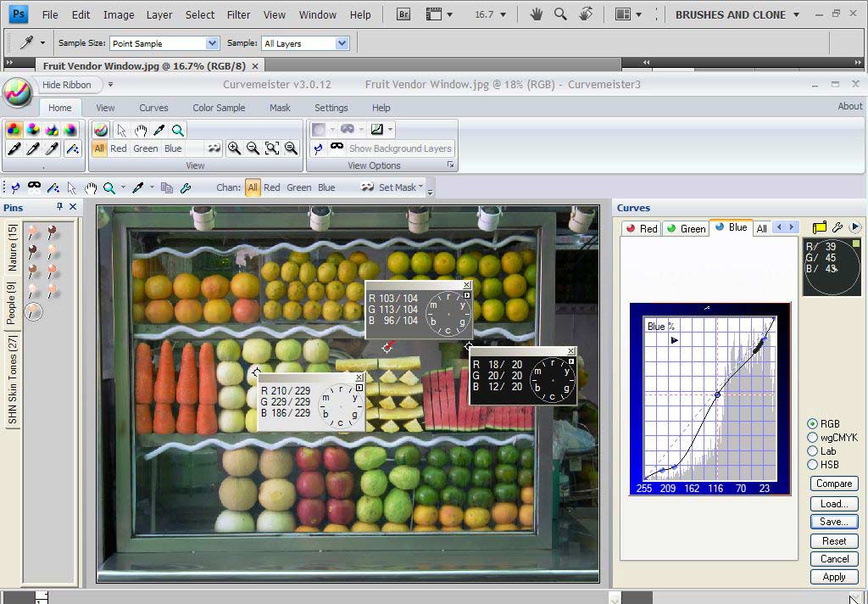Toggle the Blue channel in the Chan toolbar

tap(326, 187)
